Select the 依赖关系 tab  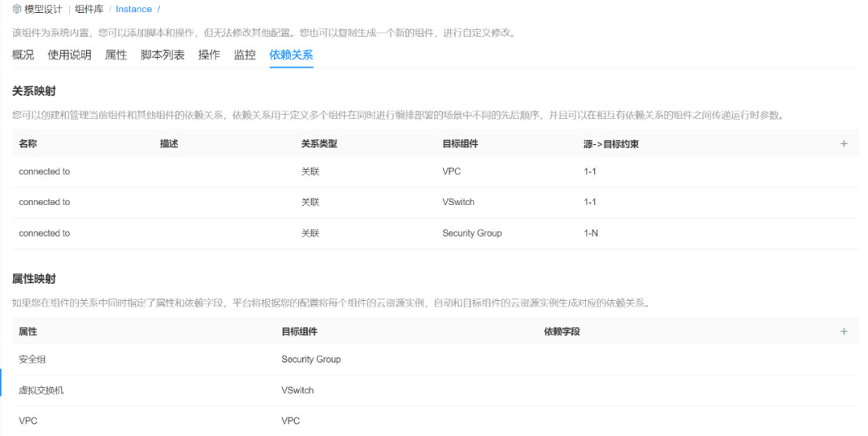(x=291, y=55)
